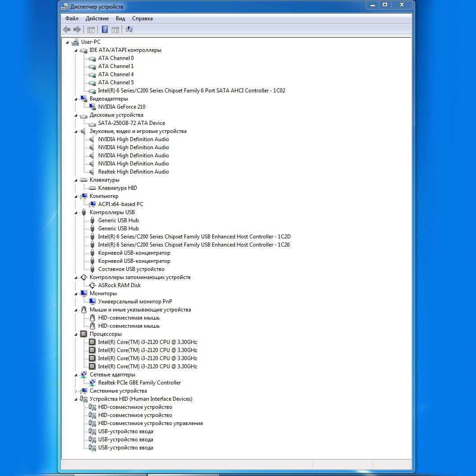Click the Intel SATA AHCI Controller icon
Viewport: 476px width, 476px height.
pyautogui.click(x=92, y=91)
